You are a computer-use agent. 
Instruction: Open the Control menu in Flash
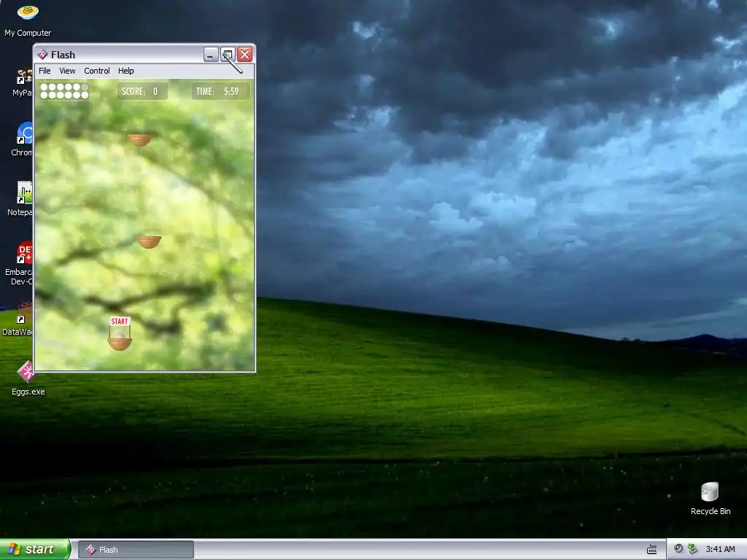[97, 71]
